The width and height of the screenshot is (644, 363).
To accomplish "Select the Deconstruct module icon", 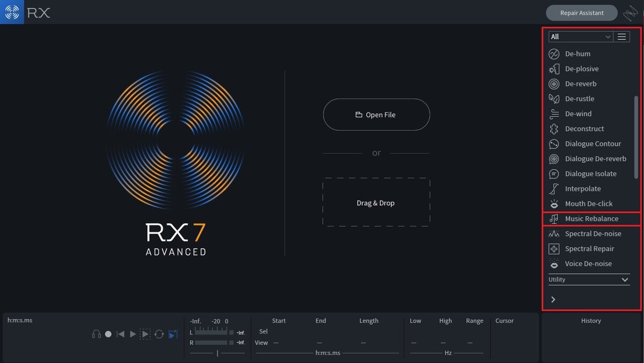I will click(554, 129).
